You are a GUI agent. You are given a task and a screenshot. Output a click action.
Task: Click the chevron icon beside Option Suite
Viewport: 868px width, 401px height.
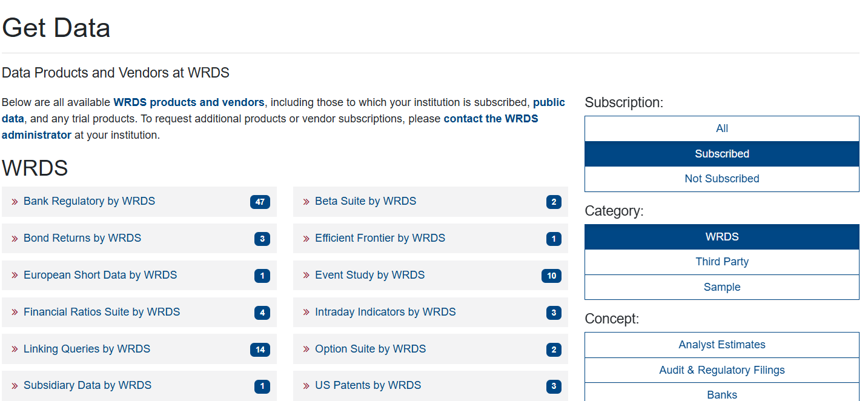306,350
